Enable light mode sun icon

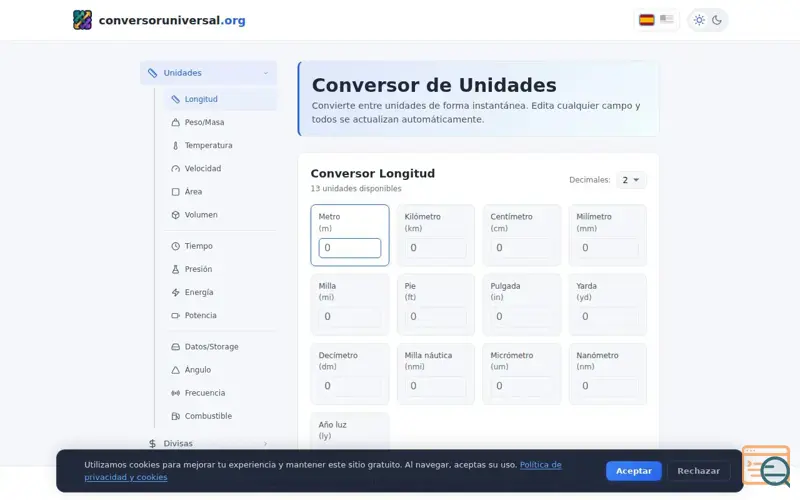pos(699,20)
